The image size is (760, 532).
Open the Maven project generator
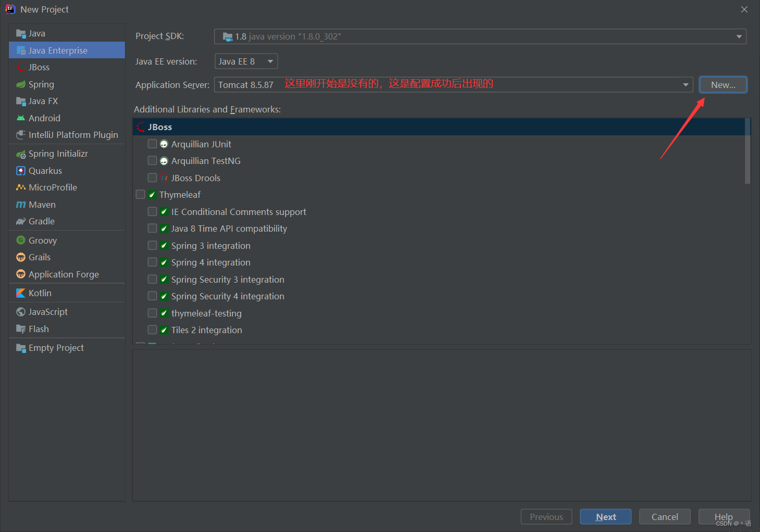point(41,204)
